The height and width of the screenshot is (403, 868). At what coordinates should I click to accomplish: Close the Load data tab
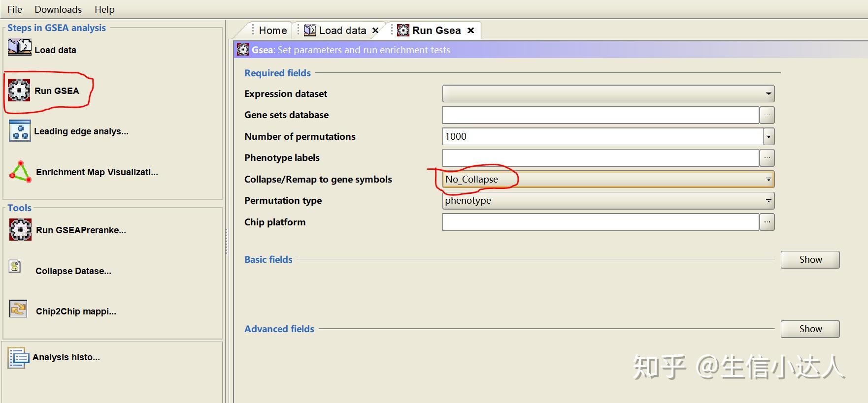[x=375, y=31]
